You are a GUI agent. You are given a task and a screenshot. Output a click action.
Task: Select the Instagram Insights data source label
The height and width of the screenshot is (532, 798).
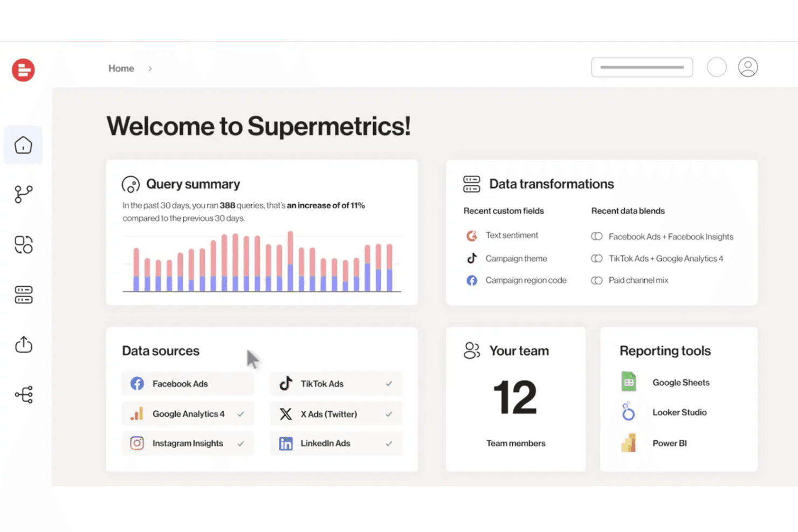(188, 443)
